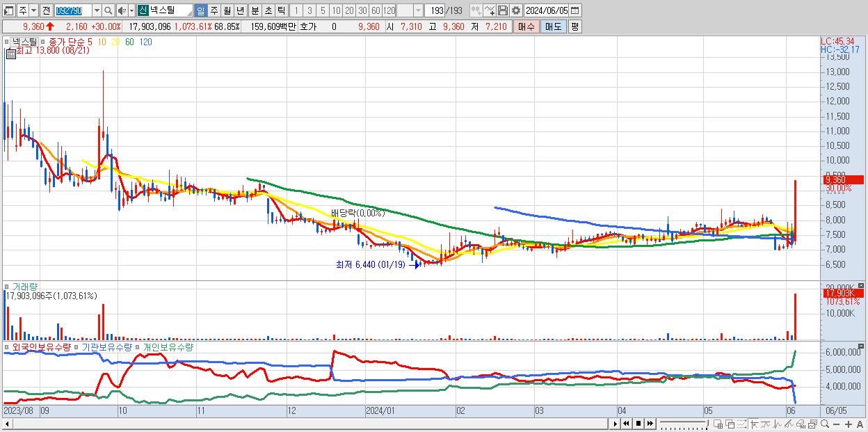Select the 주 weekly chart tab

click(214, 10)
